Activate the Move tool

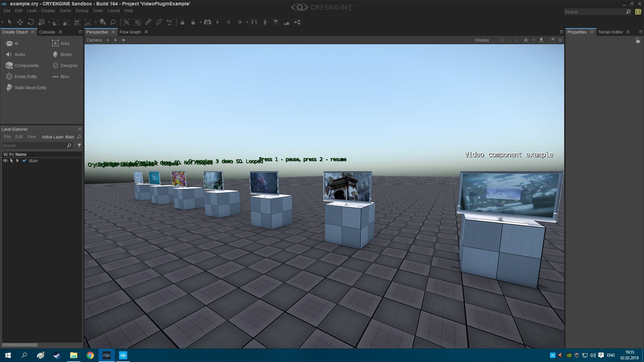(x=20, y=22)
